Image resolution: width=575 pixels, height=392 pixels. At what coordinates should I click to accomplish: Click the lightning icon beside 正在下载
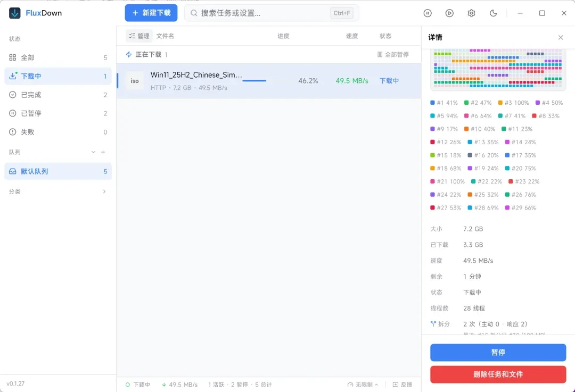[x=129, y=55]
